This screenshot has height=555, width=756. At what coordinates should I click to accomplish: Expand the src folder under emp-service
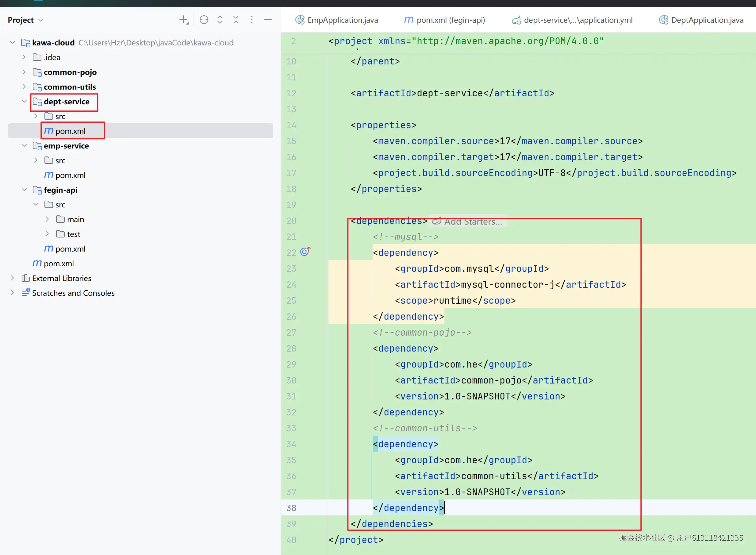click(x=36, y=160)
